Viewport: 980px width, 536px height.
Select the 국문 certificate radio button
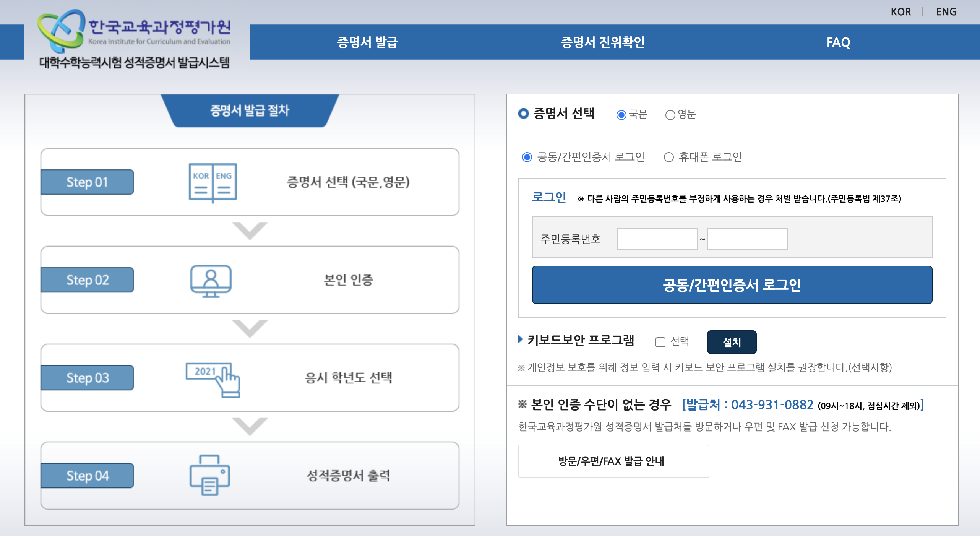(x=621, y=115)
